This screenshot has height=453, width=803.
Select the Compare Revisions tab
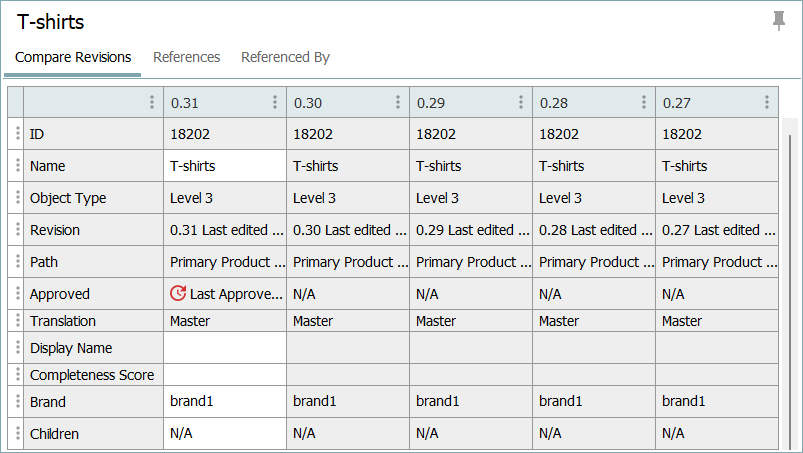coord(73,57)
